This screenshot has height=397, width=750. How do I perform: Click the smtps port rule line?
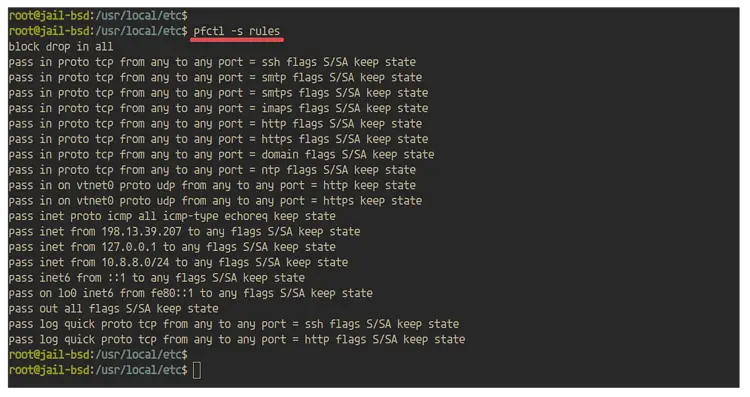(x=218, y=93)
